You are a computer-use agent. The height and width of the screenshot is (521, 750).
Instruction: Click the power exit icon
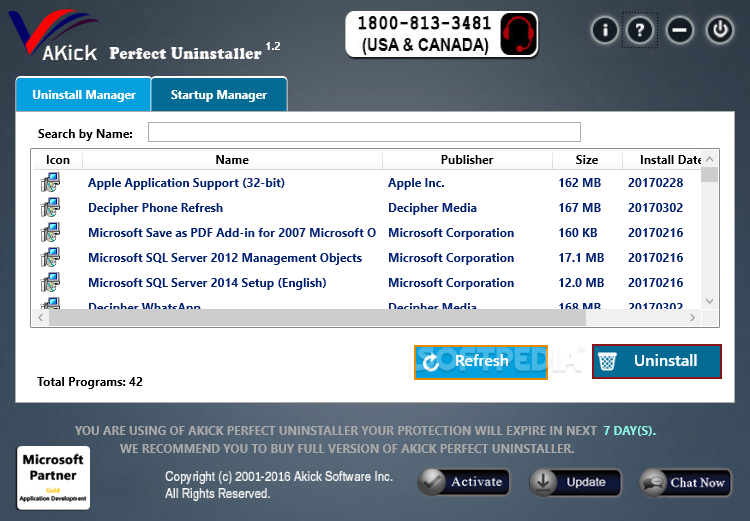pos(720,30)
